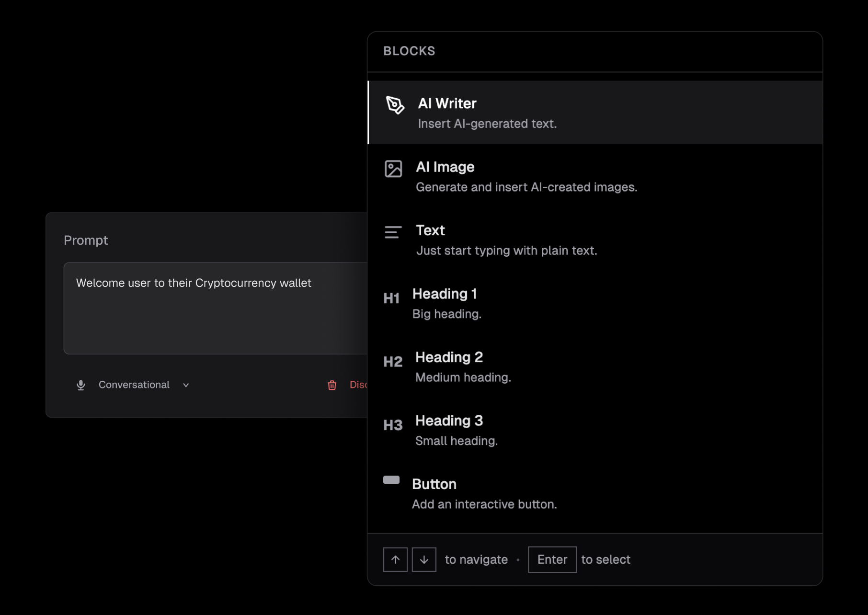Click the microphone tone icon
The width and height of the screenshot is (868, 615).
pyautogui.click(x=81, y=385)
